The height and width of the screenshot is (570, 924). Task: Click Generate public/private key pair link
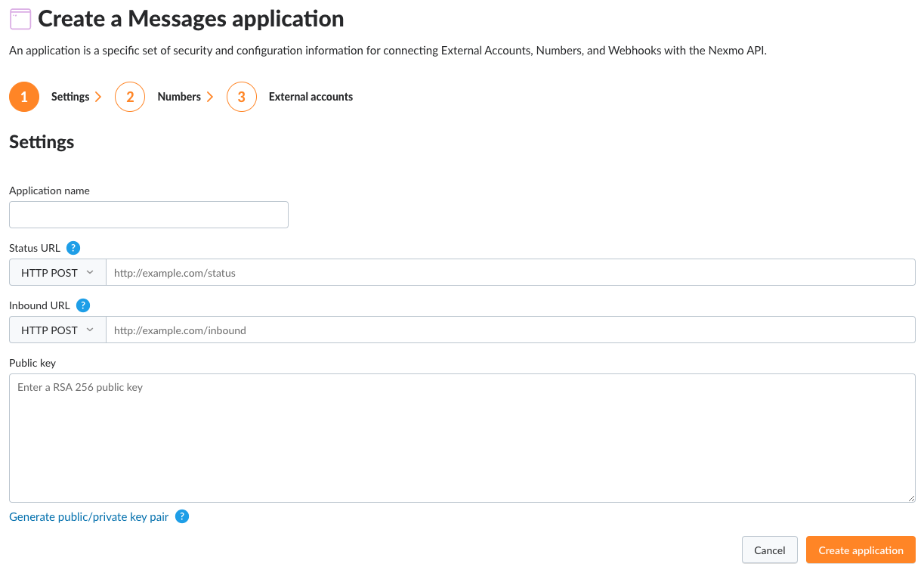(89, 517)
